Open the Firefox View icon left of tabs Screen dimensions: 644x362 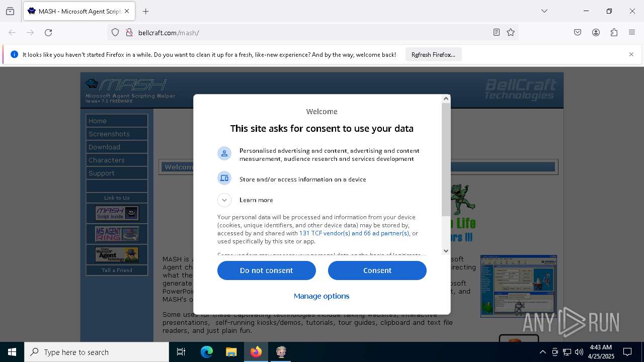tap(10, 11)
